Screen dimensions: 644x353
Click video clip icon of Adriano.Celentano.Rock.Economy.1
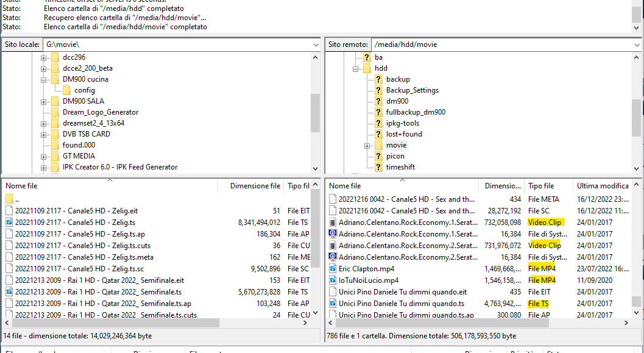(333, 223)
